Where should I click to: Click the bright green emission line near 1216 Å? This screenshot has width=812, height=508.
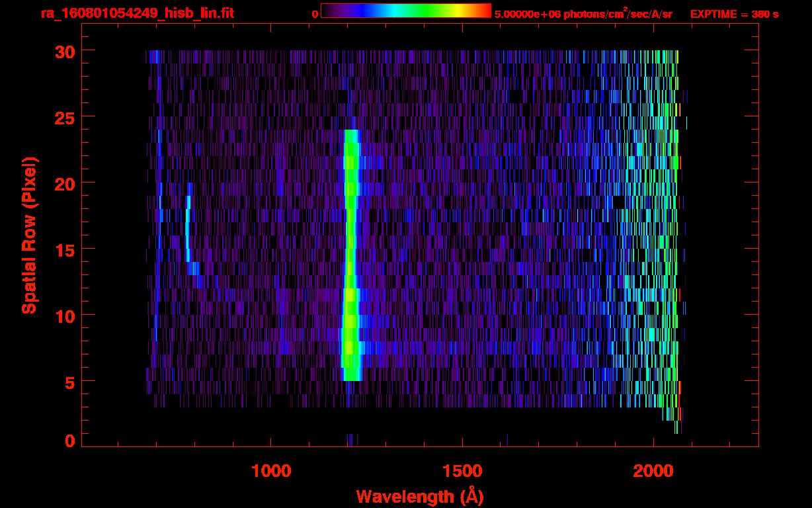350,255
